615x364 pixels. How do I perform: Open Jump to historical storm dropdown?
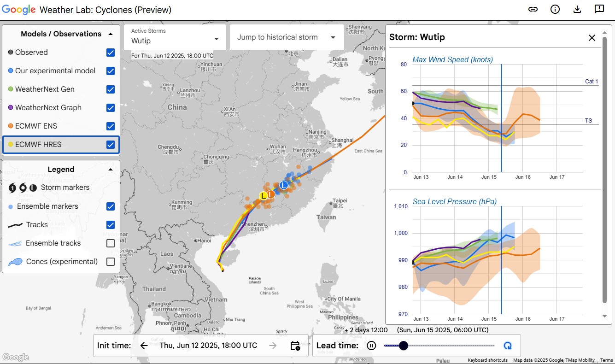[287, 37]
